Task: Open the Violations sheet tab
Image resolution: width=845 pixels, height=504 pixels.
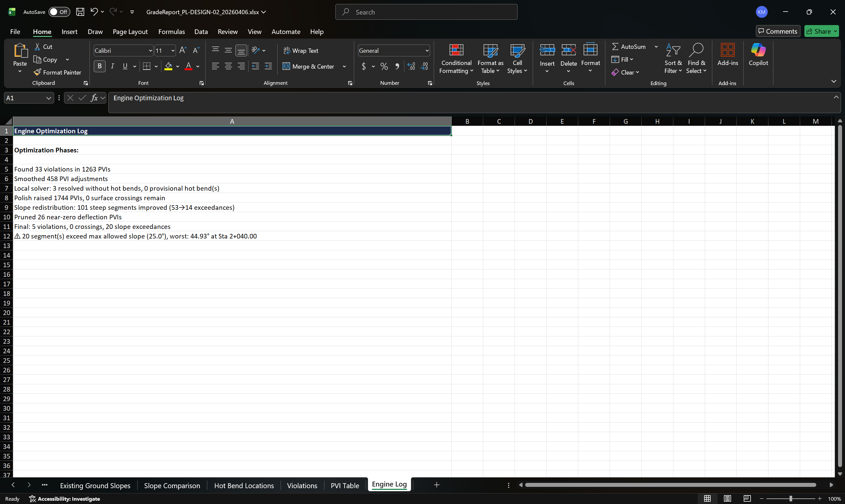Action: point(302,485)
